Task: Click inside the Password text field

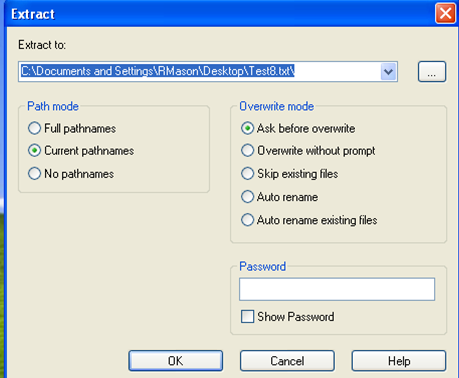Action: tap(337, 289)
